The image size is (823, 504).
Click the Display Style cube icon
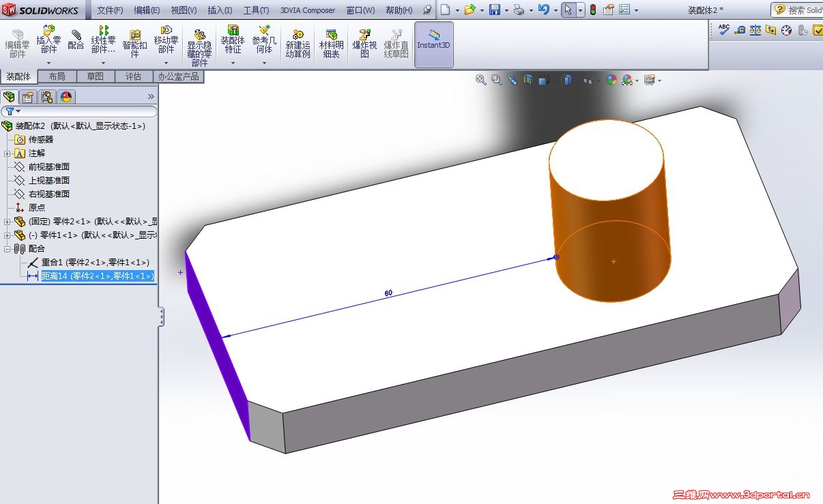(x=566, y=80)
